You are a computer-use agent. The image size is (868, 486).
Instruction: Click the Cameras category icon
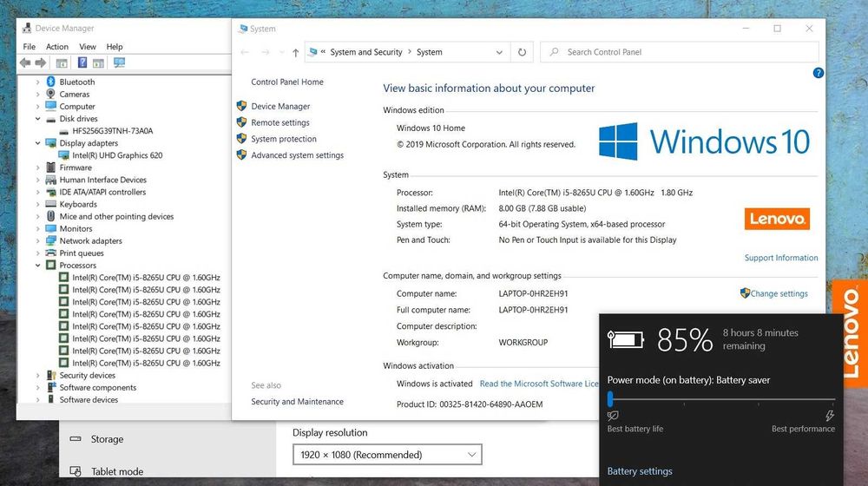[51, 94]
